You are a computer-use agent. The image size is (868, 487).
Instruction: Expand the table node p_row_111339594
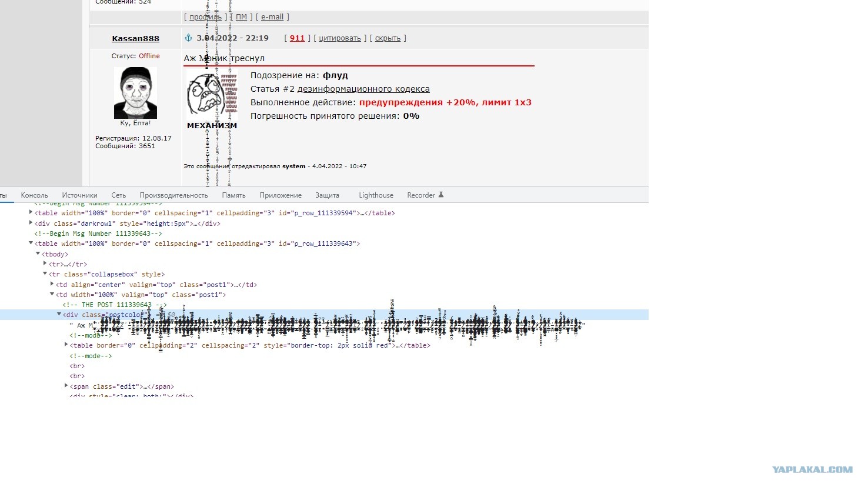[x=31, y=212]
